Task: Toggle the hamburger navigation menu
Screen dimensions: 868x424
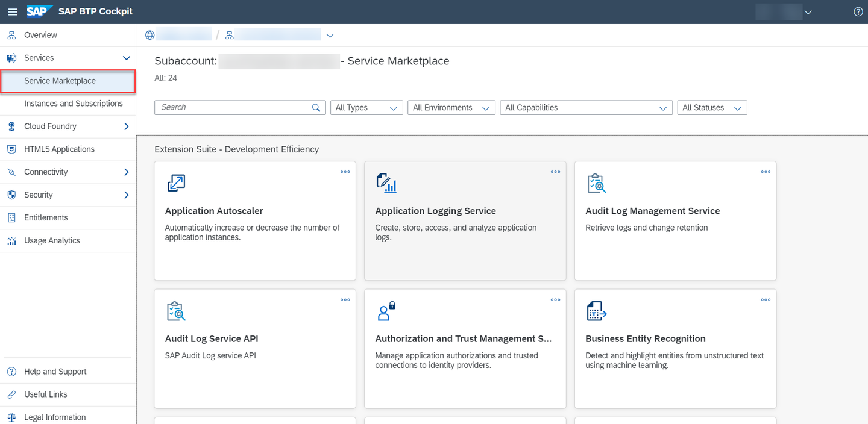Action: [13, 12]
